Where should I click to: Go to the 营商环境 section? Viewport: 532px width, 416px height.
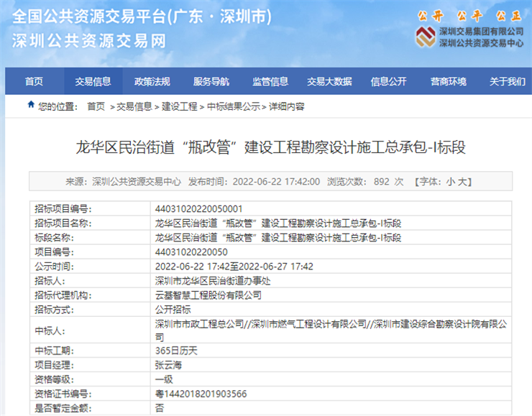point(448,82)
